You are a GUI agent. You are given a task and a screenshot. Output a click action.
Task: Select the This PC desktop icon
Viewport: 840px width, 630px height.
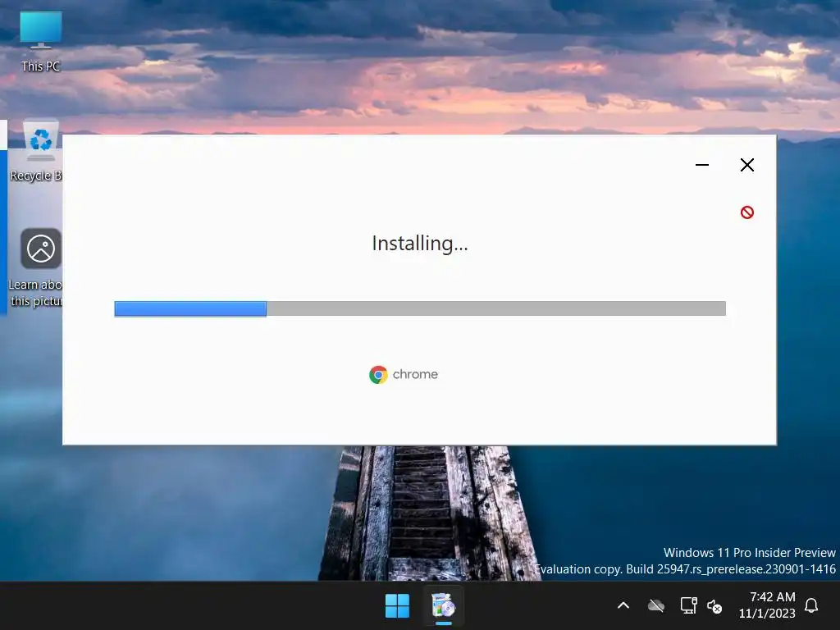tap(41, 41)
